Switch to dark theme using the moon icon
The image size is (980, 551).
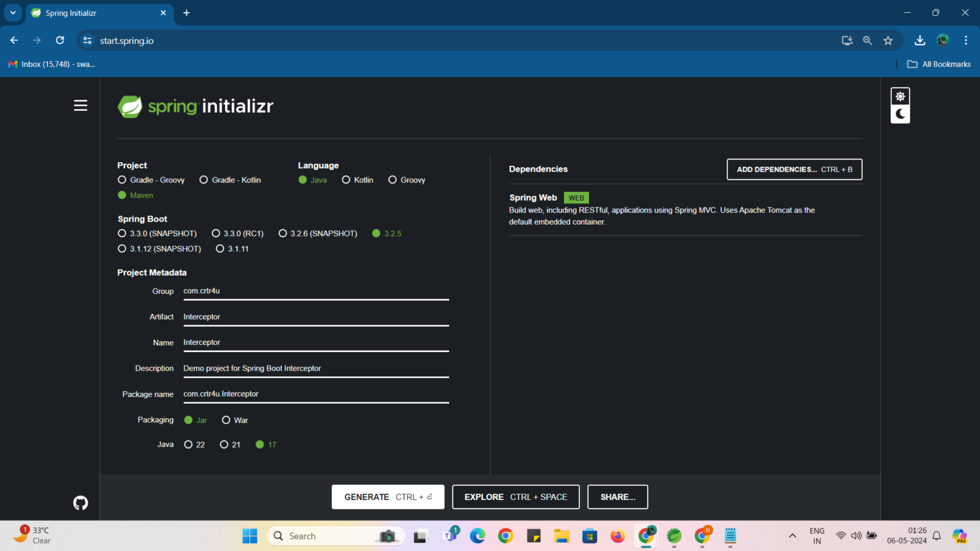point(900,114)
